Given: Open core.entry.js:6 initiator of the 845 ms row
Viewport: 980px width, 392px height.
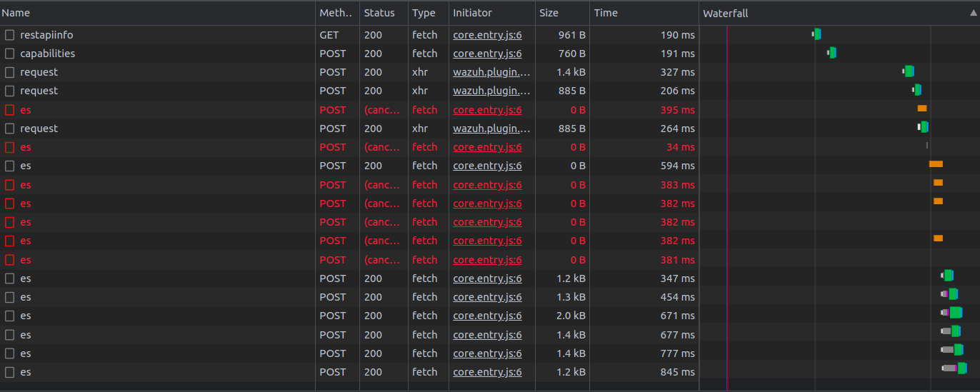Looking at the screenshot, I should tap(487, 372).
